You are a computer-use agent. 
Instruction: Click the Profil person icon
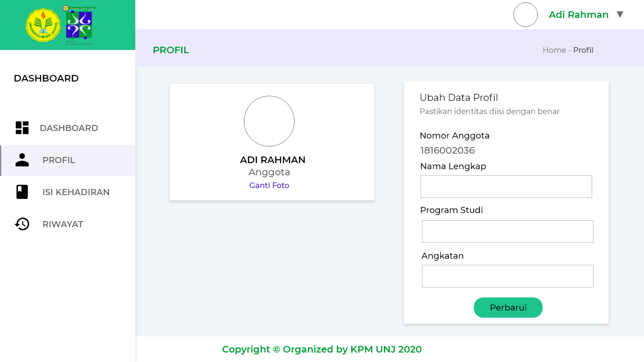[x=22, y=160]
